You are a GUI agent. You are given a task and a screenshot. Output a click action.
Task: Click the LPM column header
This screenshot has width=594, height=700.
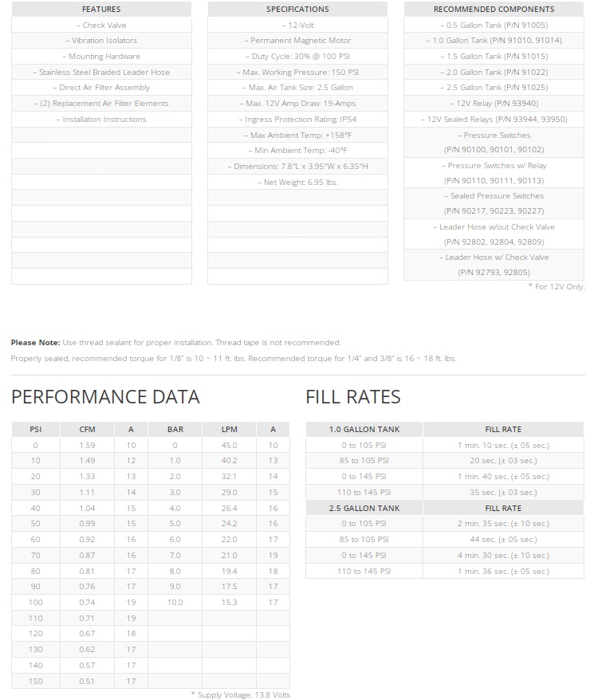click(230, 430)
